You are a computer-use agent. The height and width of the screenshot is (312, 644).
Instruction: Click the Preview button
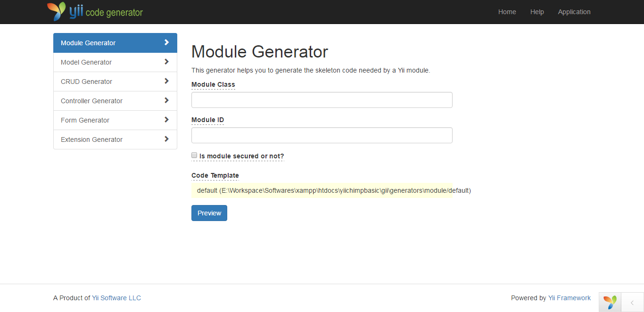(209, 213)
